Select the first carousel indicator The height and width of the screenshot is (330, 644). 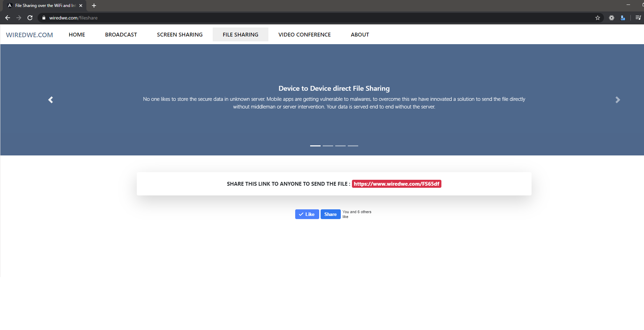tap(315, 146)
